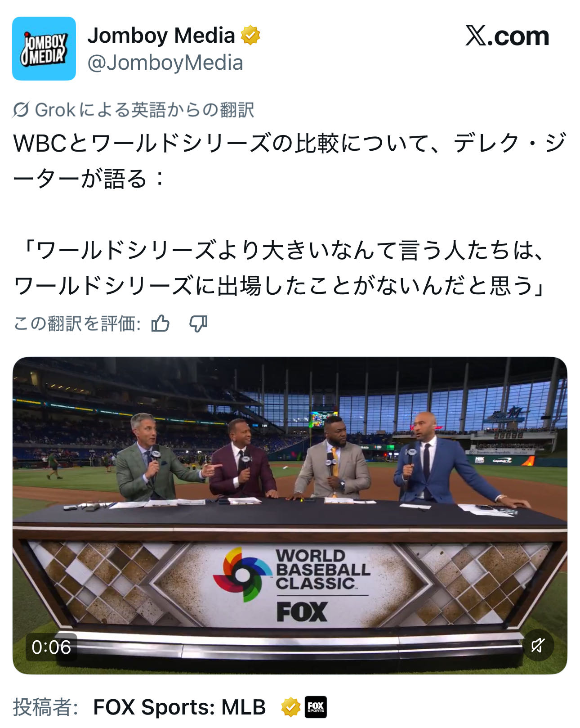The width and height of the screenshot is (580, 728).
Task: Click the この翻訳を評価 label
Action: [77, 324]
